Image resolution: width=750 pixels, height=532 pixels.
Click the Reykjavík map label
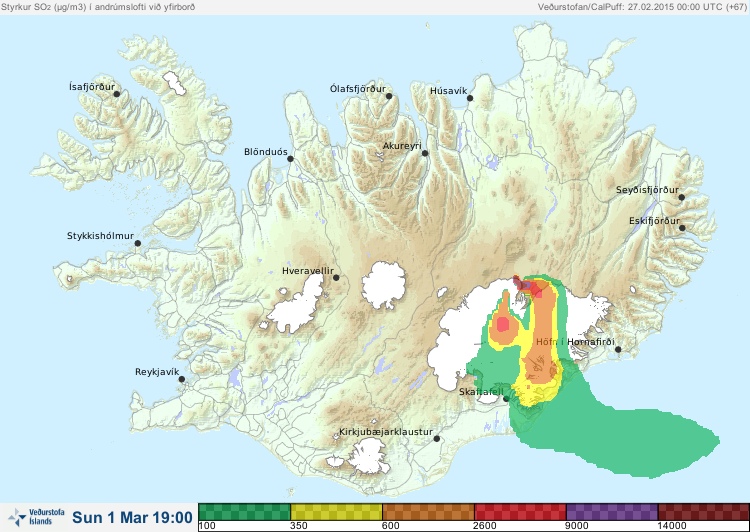point(157,372)
